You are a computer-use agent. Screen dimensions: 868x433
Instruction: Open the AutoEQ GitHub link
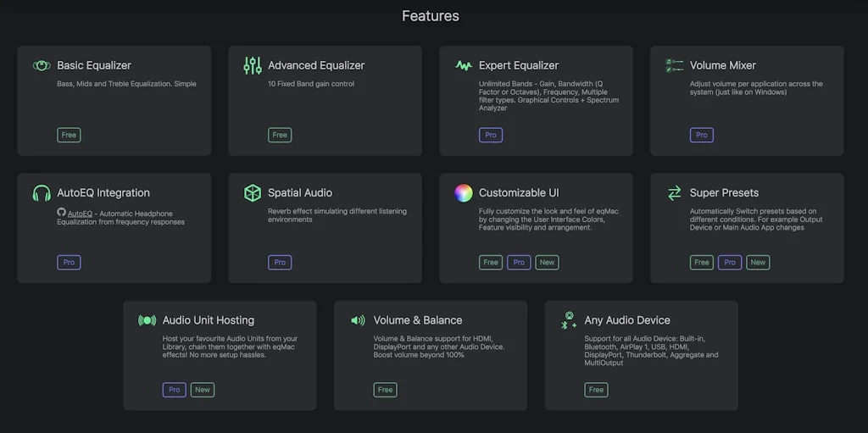pos(80,213)
